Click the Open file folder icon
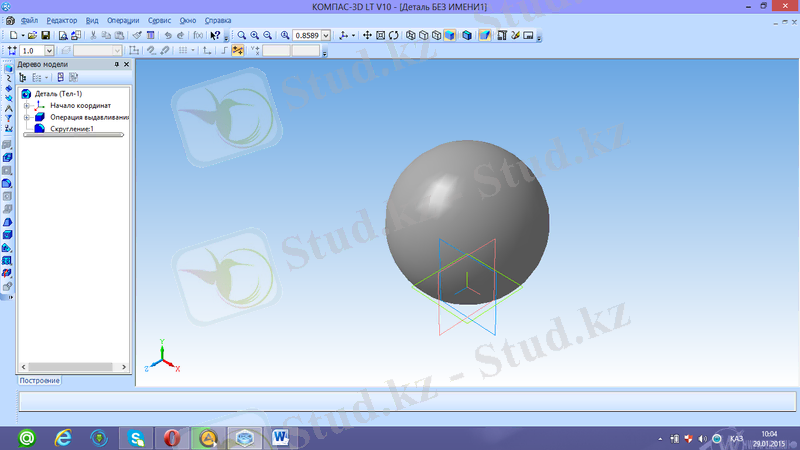The height and width of the screenshot is (450, 800). (x=32, y=35)
